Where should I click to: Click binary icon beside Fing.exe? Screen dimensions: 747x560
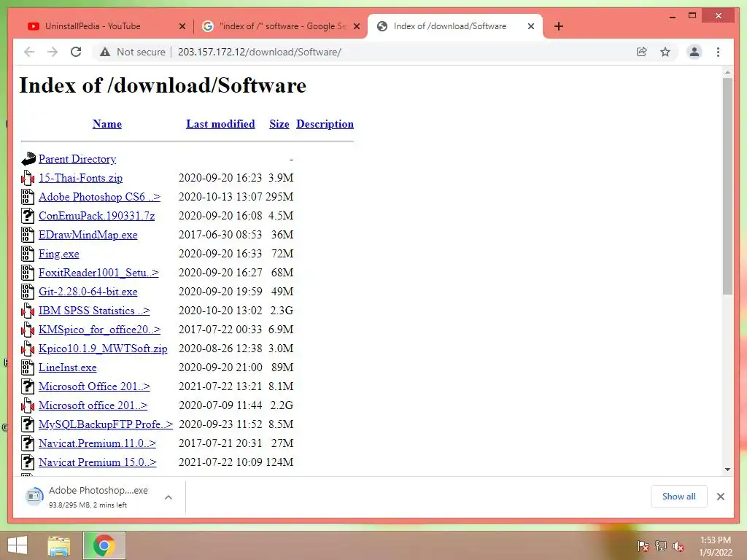point(28,254)
